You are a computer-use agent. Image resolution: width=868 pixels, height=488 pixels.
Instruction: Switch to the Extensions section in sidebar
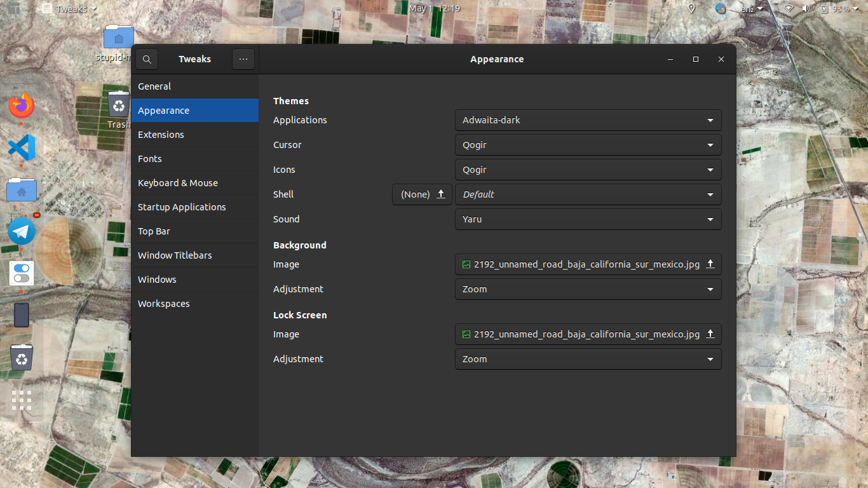(161, 135)
